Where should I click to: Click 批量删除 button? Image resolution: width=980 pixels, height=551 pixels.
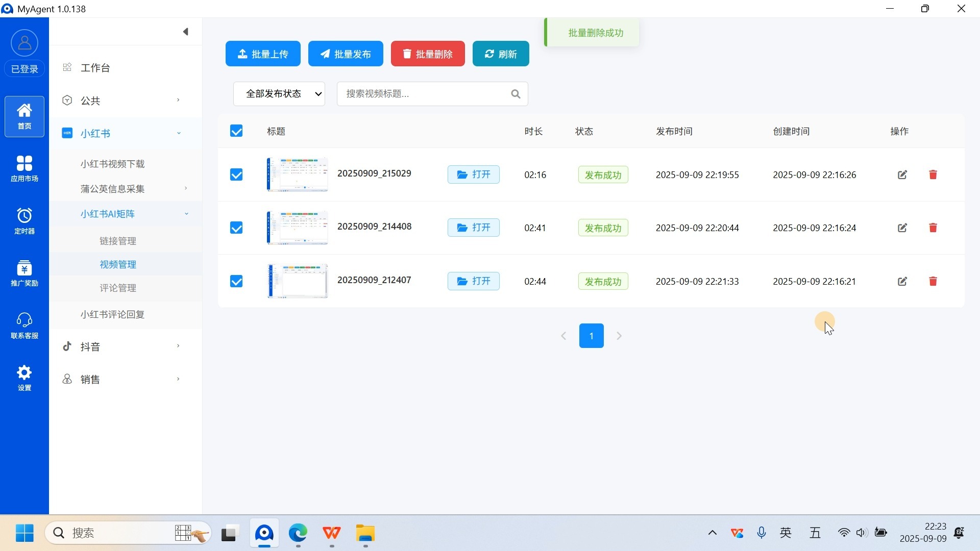pos(428,54)
